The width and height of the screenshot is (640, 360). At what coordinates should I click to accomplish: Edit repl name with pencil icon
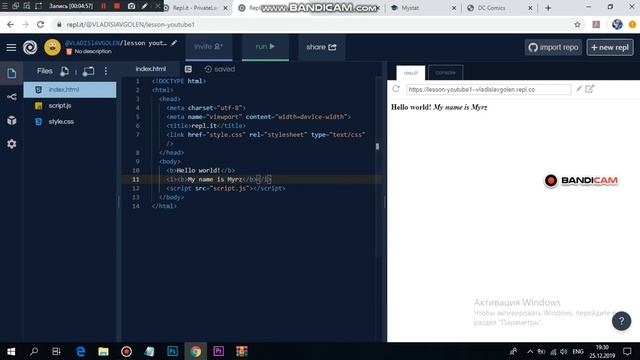(174, 43)
